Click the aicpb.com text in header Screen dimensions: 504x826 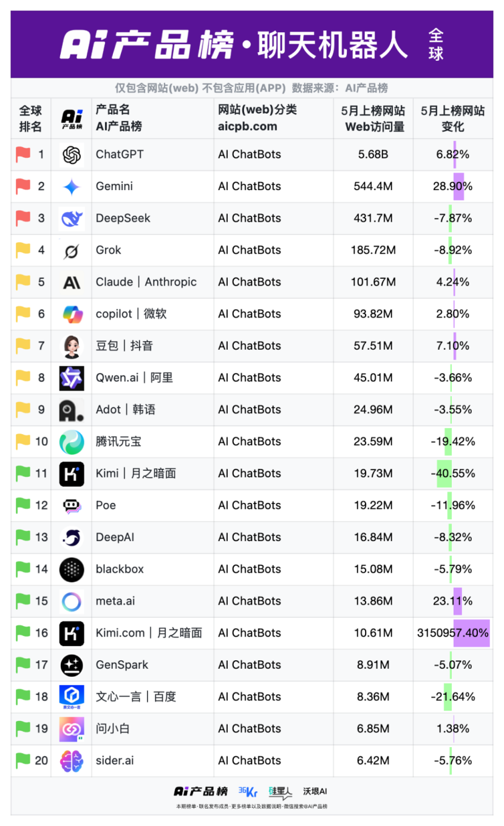(247, 127)
